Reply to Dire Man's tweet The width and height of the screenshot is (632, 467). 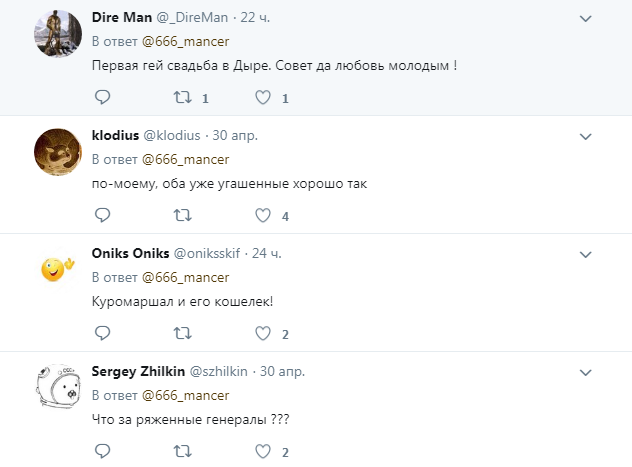click(x=101, y=98)
